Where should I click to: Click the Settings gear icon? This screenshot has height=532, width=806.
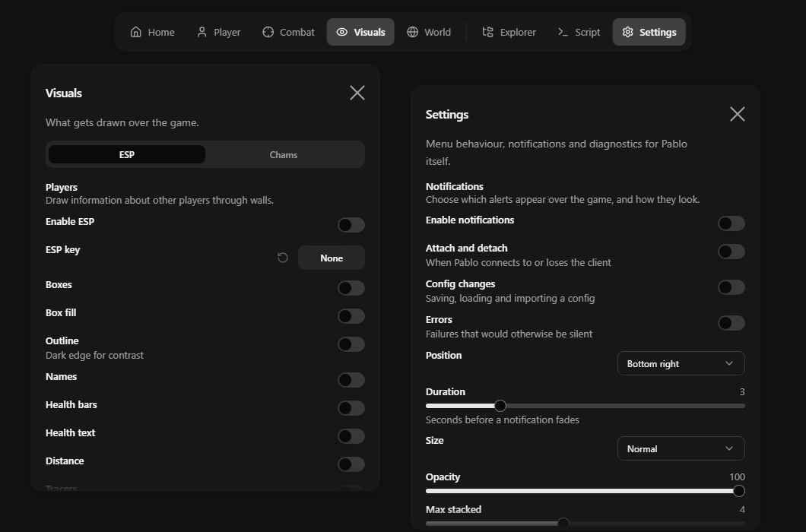pos(627,32)
